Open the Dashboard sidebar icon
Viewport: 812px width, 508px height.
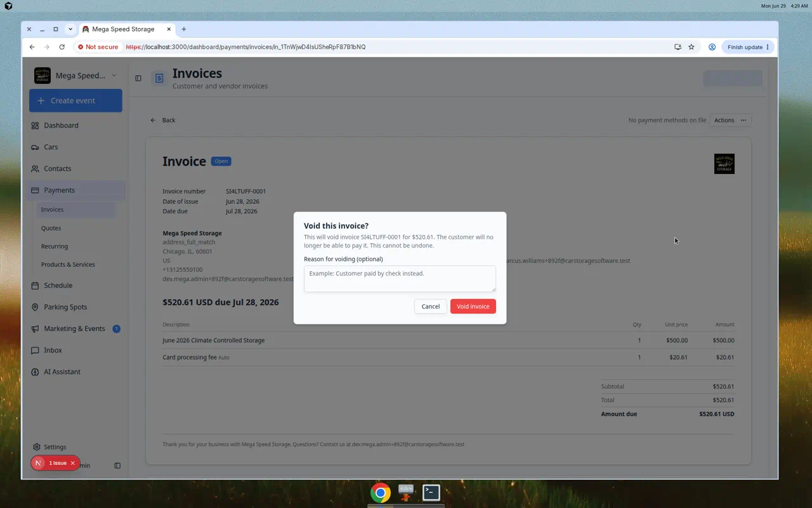click(35, 126)
